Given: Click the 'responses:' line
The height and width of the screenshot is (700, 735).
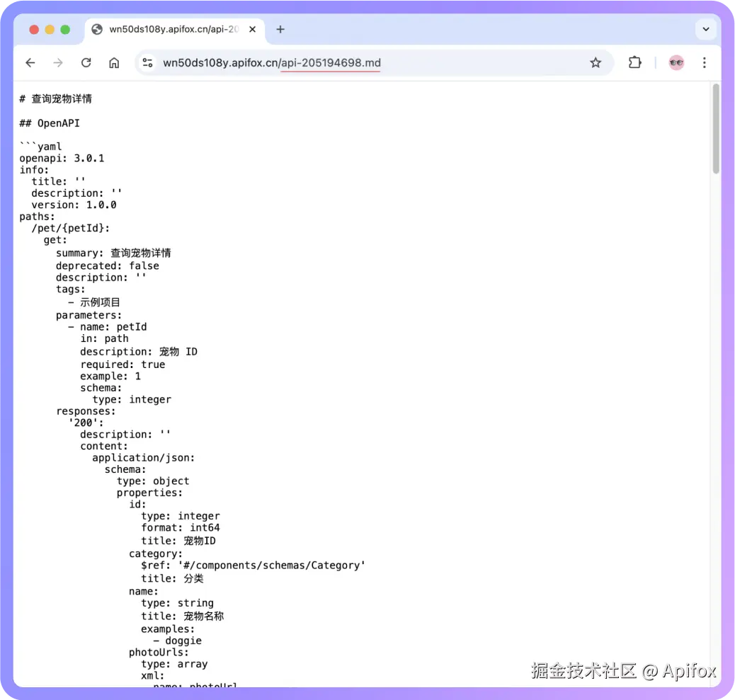Looking at the screenshot, I should [x=86, y=411].
